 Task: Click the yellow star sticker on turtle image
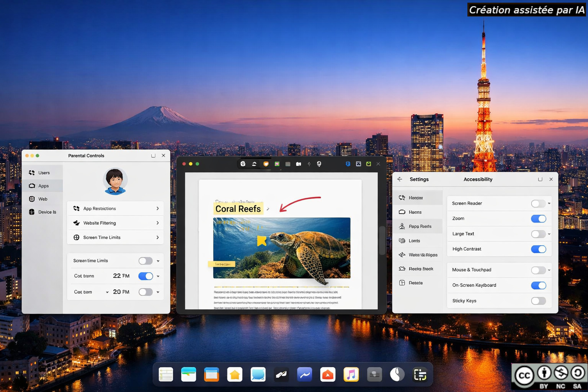261,240
